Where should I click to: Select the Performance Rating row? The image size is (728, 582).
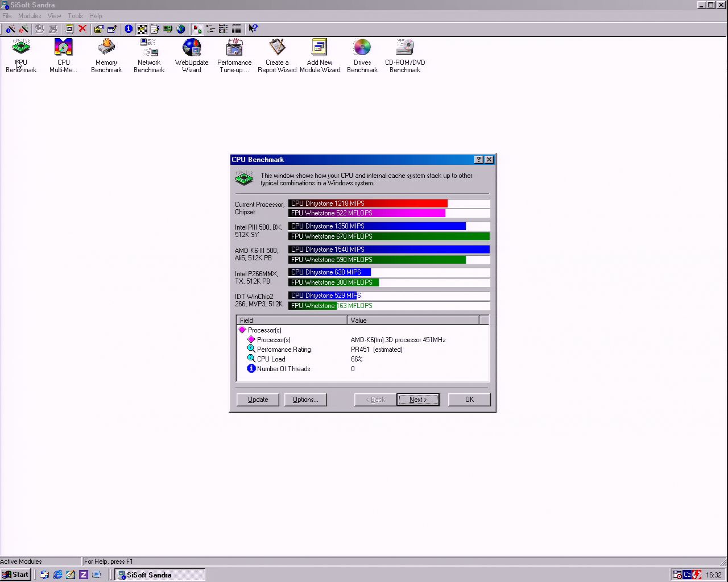click(362, 350)
